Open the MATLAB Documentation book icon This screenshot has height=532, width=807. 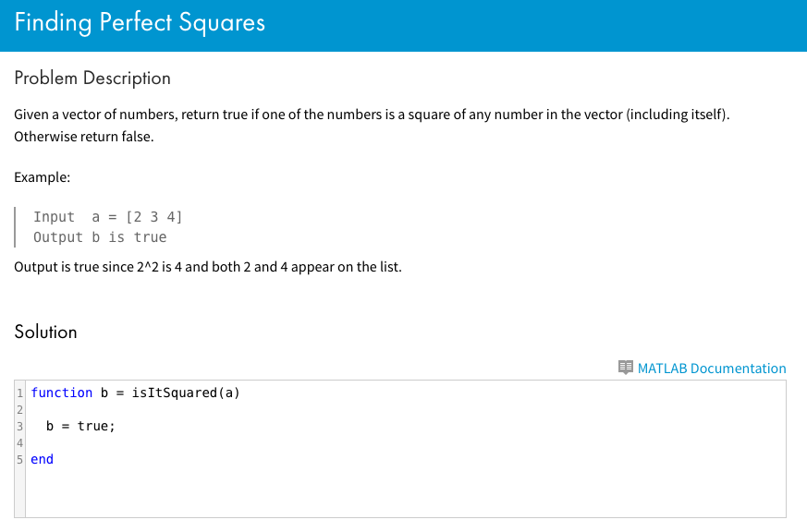point(625,368)
